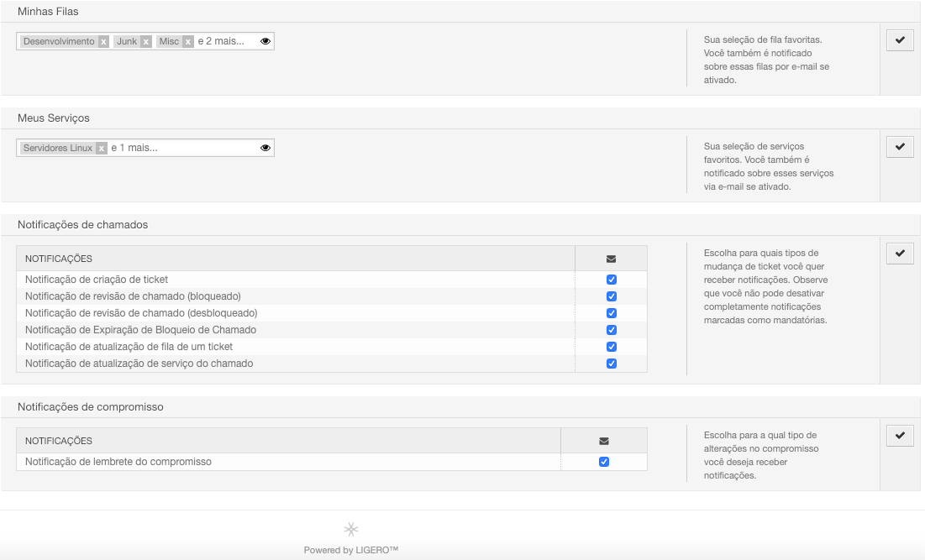The width and height of the screenshot is (925, 560).
Task: Uncheck Notificação de criação de ticket
Action: pos(611,280)
